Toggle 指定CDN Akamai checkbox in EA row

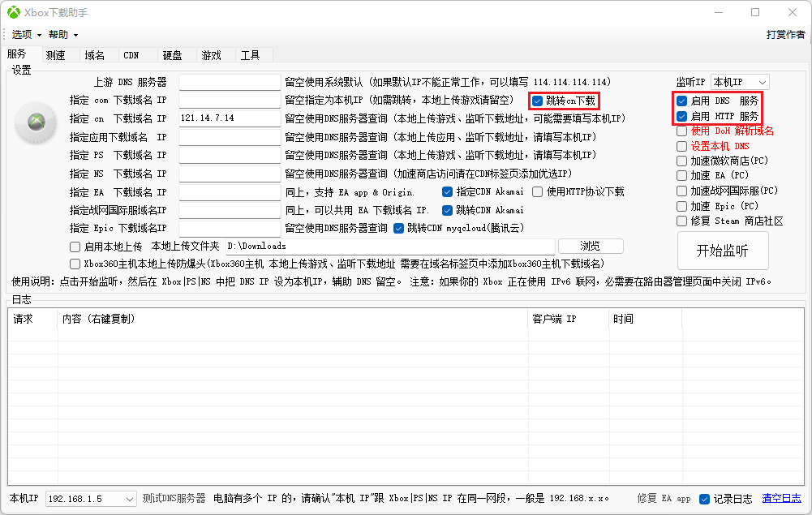point(448,192)
